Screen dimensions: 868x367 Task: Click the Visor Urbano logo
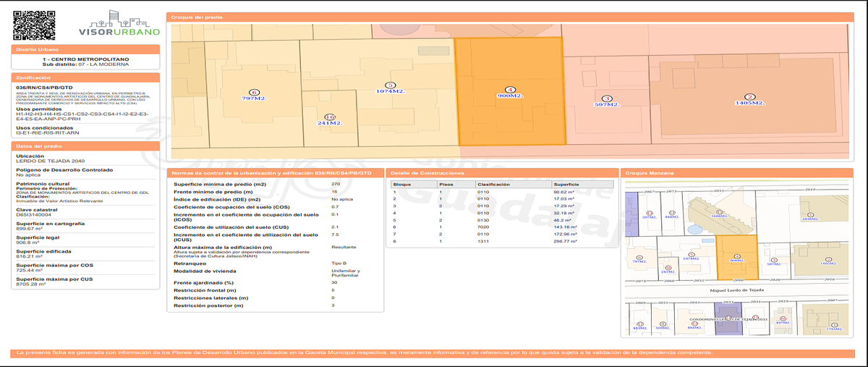pos(118,24)
